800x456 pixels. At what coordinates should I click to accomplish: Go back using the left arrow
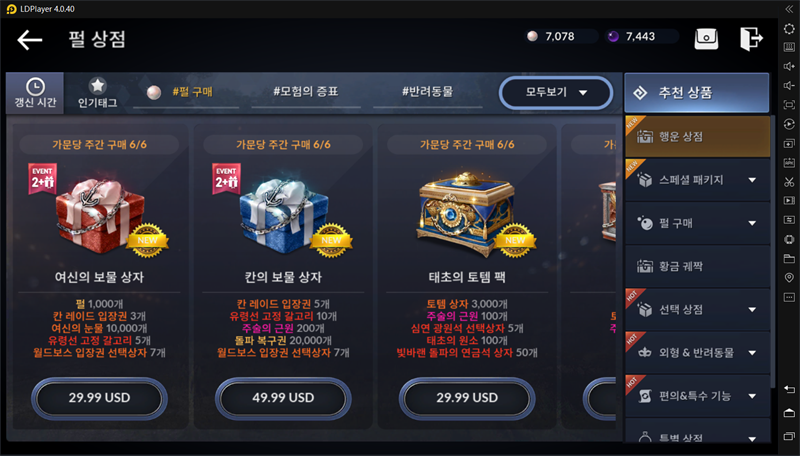30,40
